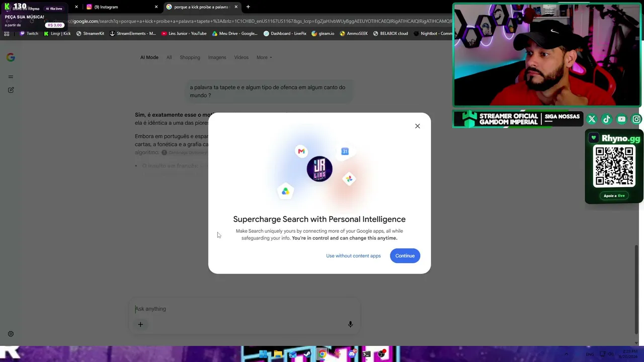Open the Chrome apps grid shortcut

click(7, 34)
